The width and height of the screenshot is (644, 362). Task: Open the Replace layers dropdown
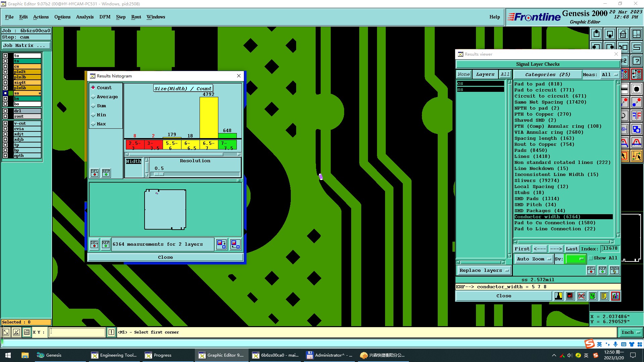[x=484, y=270]
